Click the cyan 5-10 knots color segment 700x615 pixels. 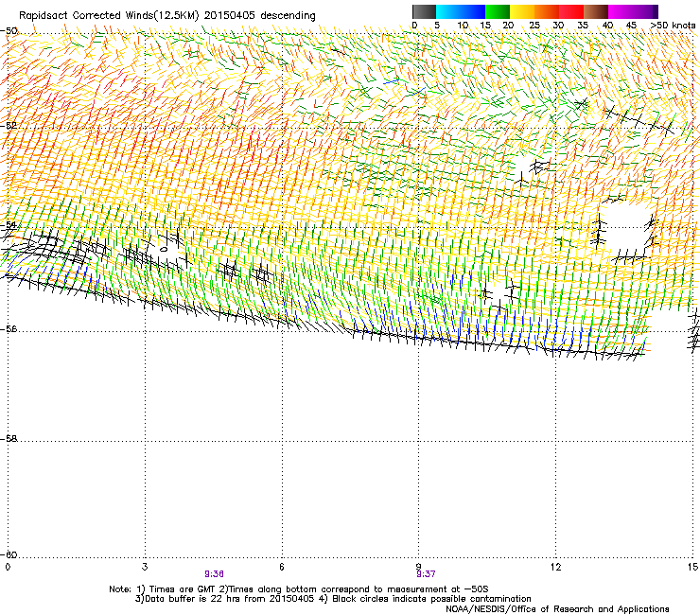tap(448, 11)
